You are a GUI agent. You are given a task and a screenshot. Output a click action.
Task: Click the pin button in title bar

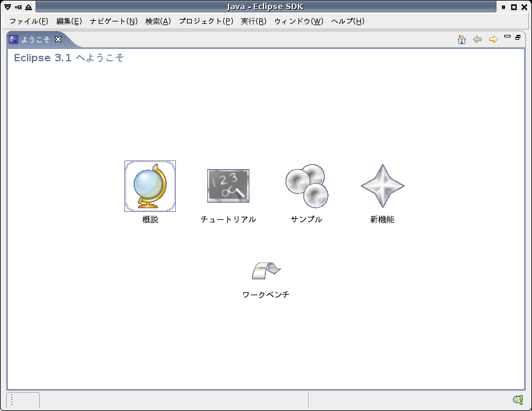[x=18, y=7]
